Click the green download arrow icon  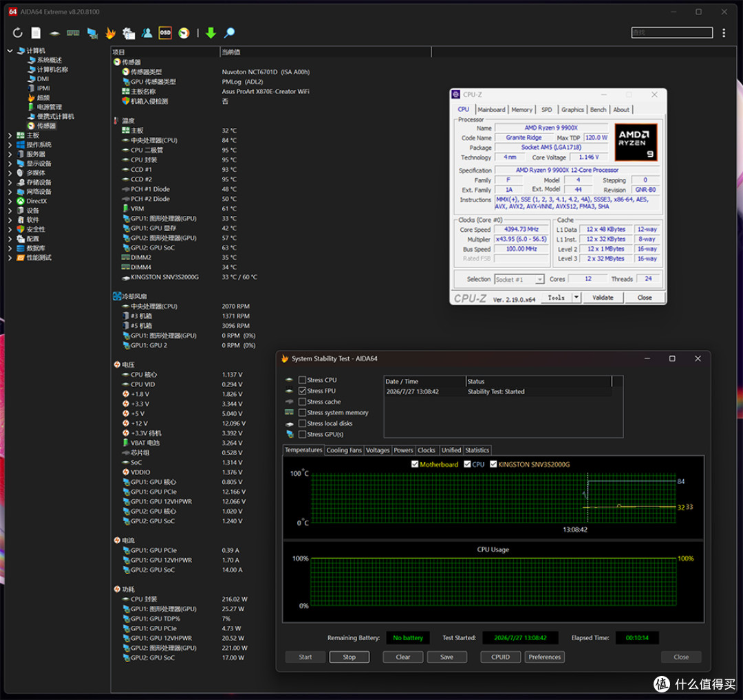[211, 33]
